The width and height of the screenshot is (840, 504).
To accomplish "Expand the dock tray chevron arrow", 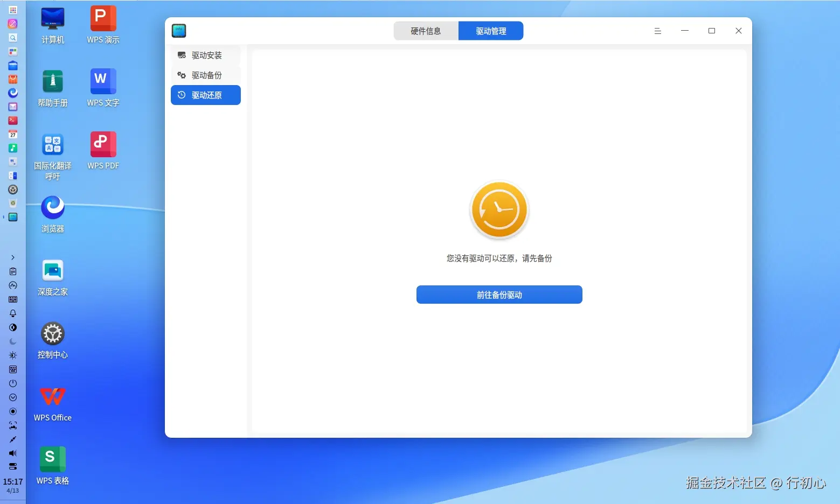I will (x=13, y=257).
